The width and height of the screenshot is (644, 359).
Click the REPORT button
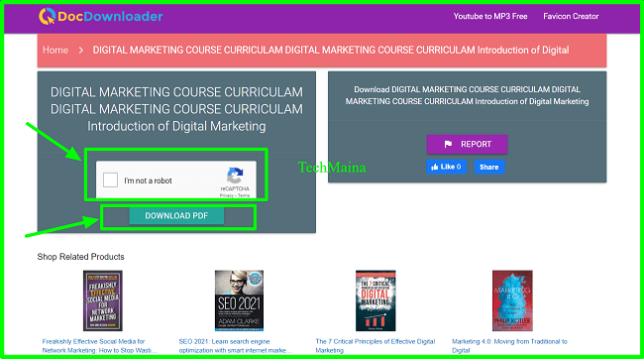coord(467,145)
